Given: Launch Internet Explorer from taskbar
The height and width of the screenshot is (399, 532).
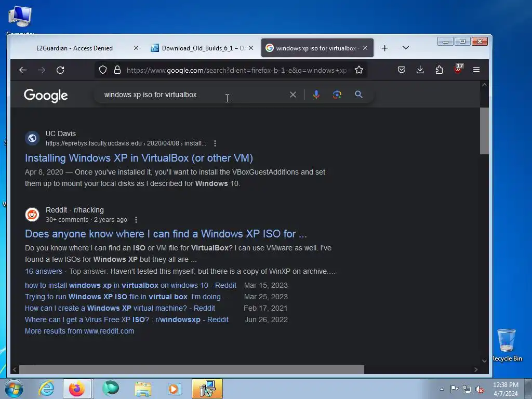Looking at the screenshot, I should click(46, 389).
